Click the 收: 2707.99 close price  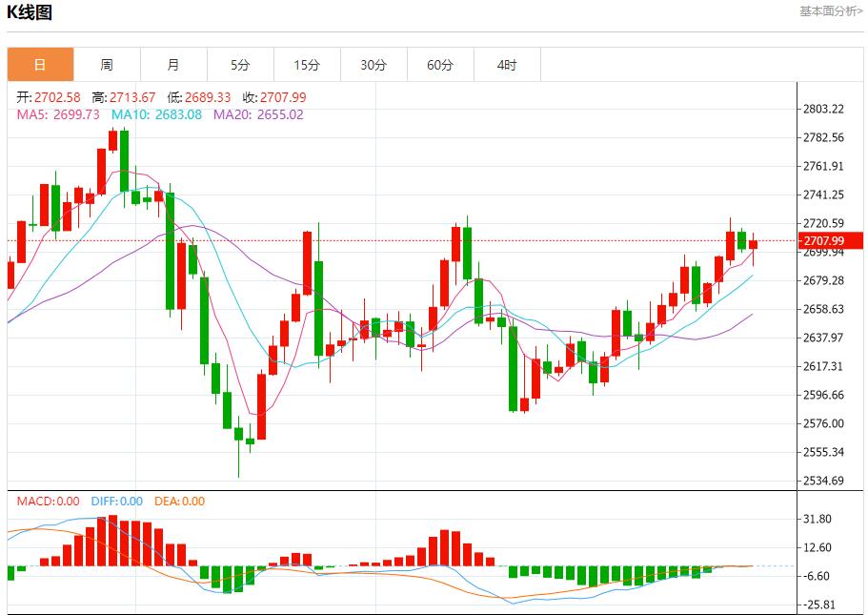point(274,97)
